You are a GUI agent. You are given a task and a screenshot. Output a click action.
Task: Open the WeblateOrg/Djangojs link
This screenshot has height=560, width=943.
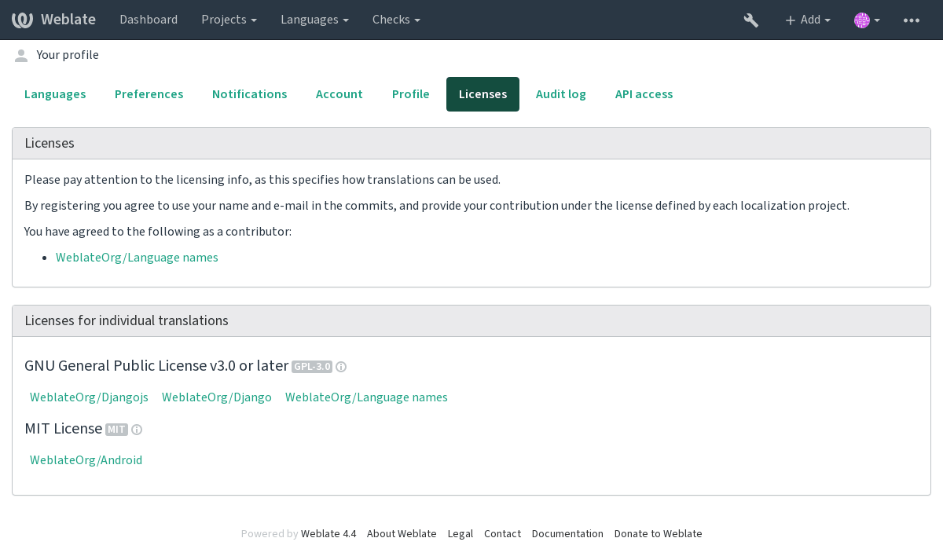click(89, 397)
